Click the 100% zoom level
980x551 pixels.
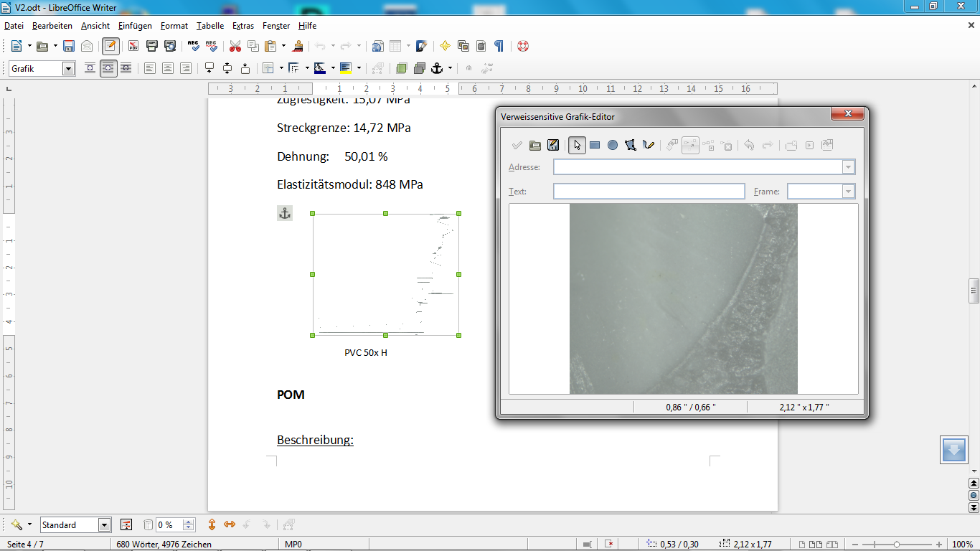(962, 545)
